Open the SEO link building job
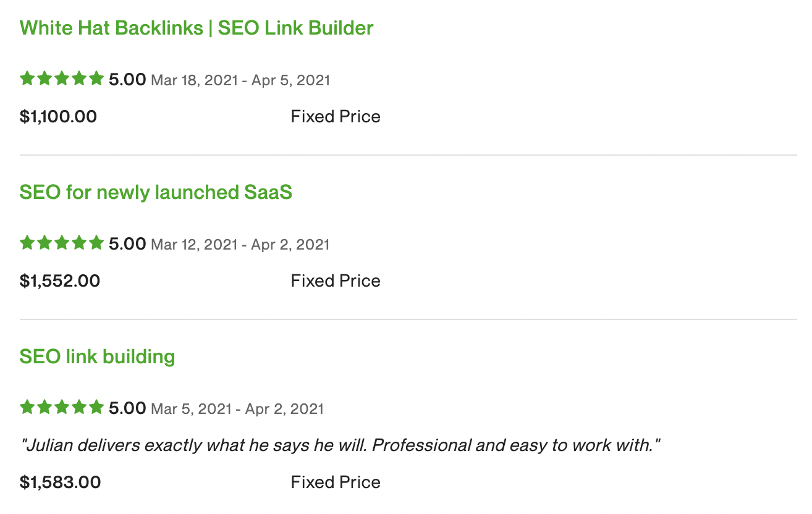The height and width of the screenshot is (514, 812). (98, 357)
